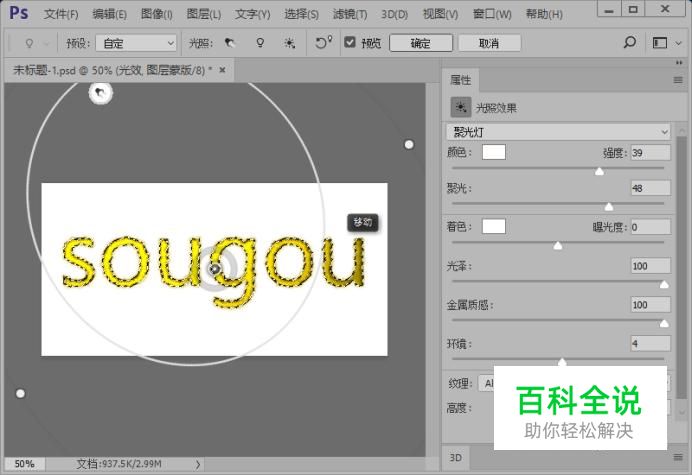Click the 文档:937.5K/2.99M status text
The height and width of the screenshot is (475, 692).
point(119,464)
